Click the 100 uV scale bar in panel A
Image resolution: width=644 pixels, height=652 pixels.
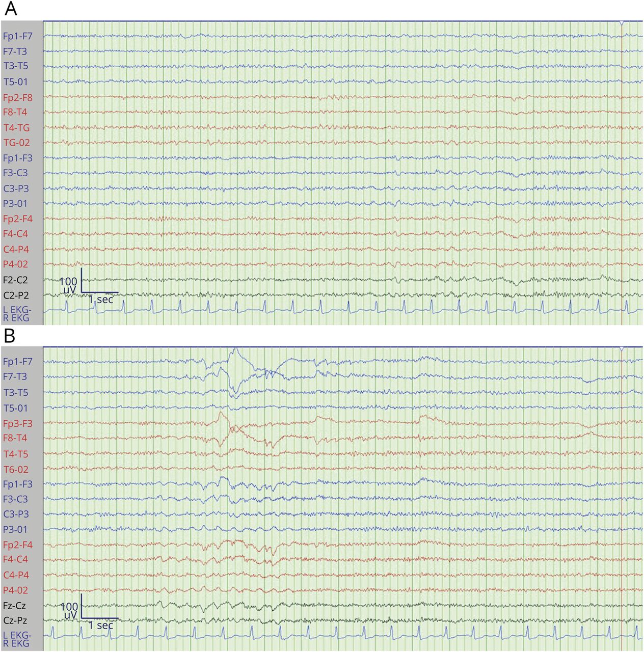81,283
